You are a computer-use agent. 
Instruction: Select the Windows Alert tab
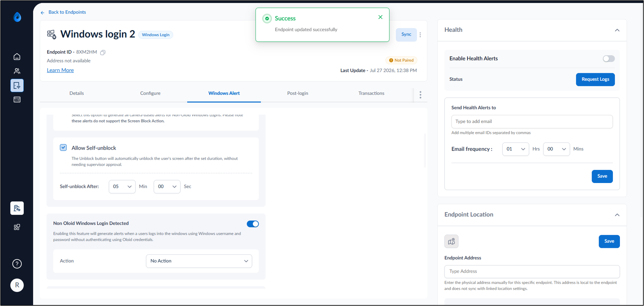[x=224, y=93]
